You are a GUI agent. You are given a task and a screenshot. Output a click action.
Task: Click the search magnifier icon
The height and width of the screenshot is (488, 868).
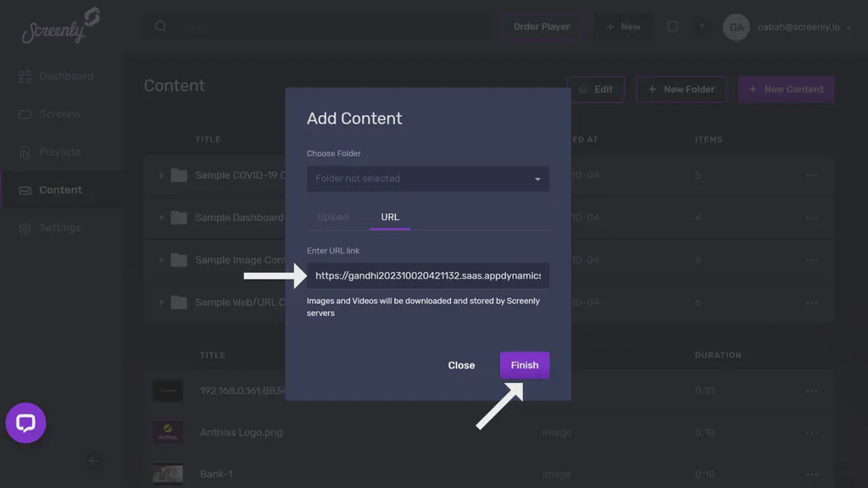[160, 26]
